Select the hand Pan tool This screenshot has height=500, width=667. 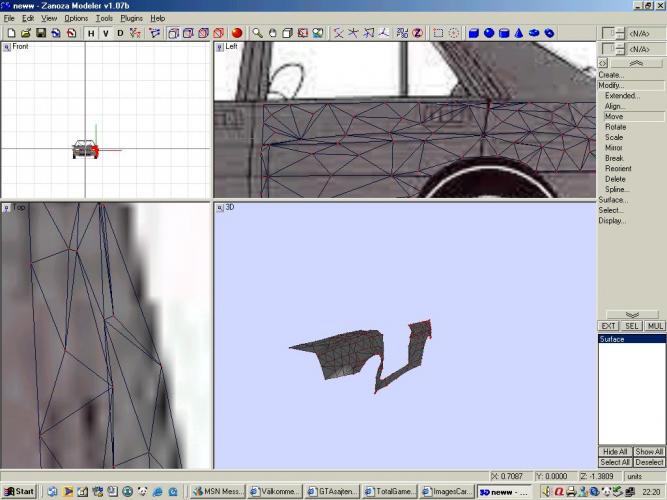pyautogui.click(x=272, y=33)
